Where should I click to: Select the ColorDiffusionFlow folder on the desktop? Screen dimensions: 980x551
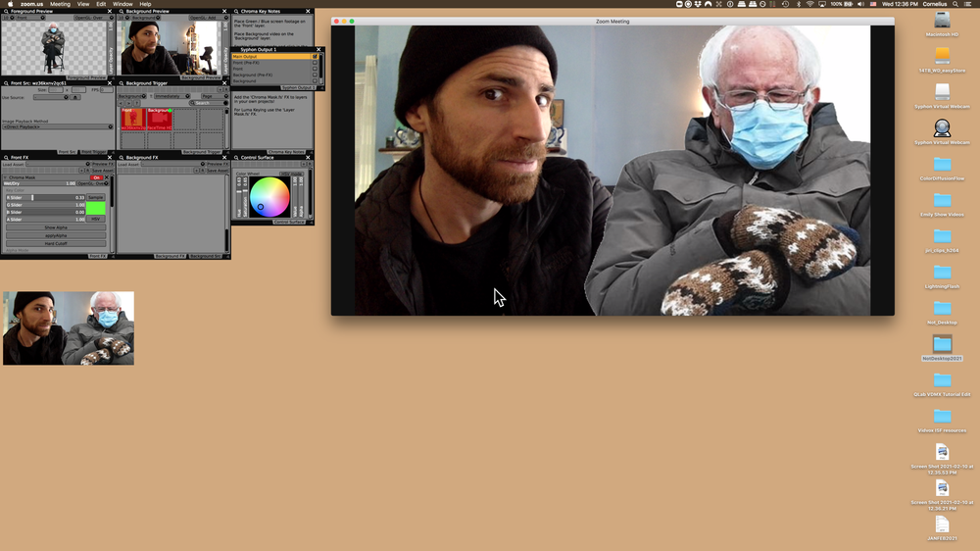tap(942, 164)
